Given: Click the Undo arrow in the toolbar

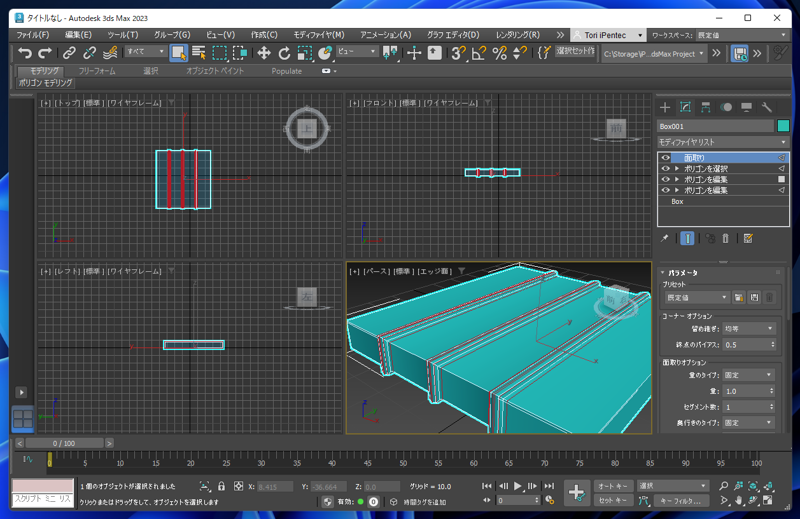Looking at the screenshot, I should [x=24, y=53].
